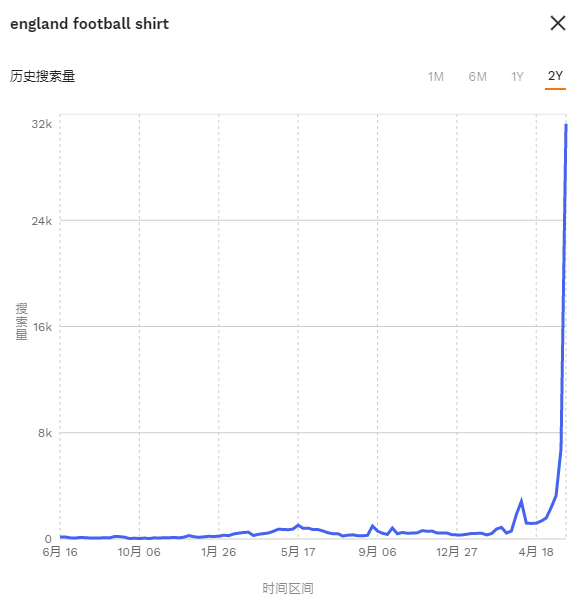Click the 1月 26 axis date label
The image size is (587, 604).
point(218,552)
